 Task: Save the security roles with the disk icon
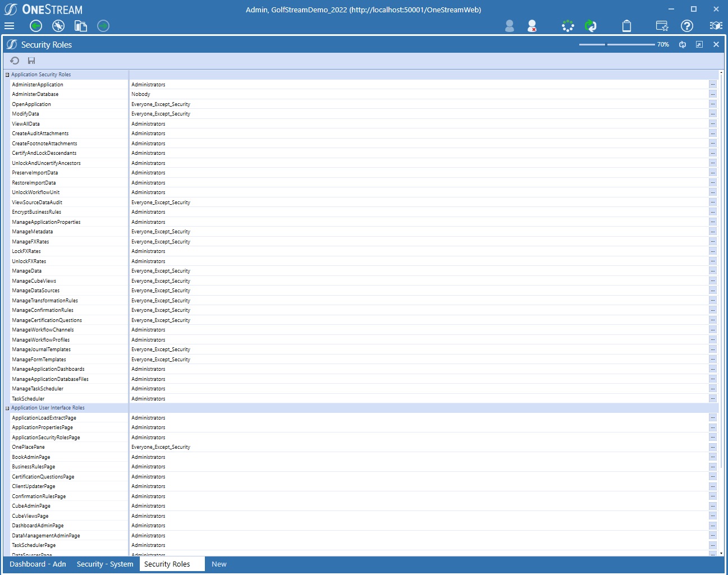[31, 61]
